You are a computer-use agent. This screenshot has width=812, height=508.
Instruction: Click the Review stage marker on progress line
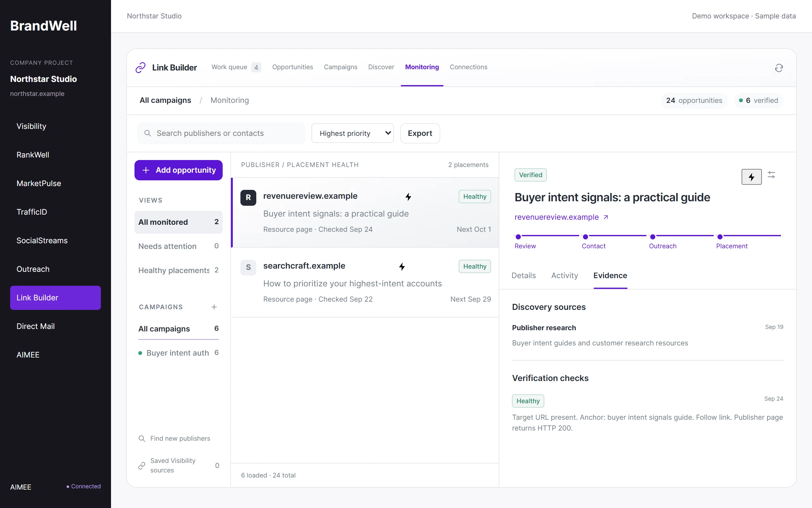click(x=518, y=237)
